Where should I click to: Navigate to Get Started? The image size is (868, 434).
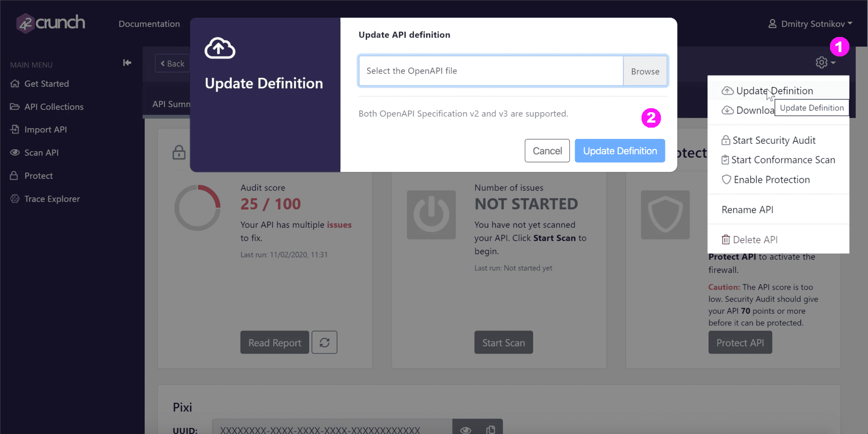click(x=47, y=83)
